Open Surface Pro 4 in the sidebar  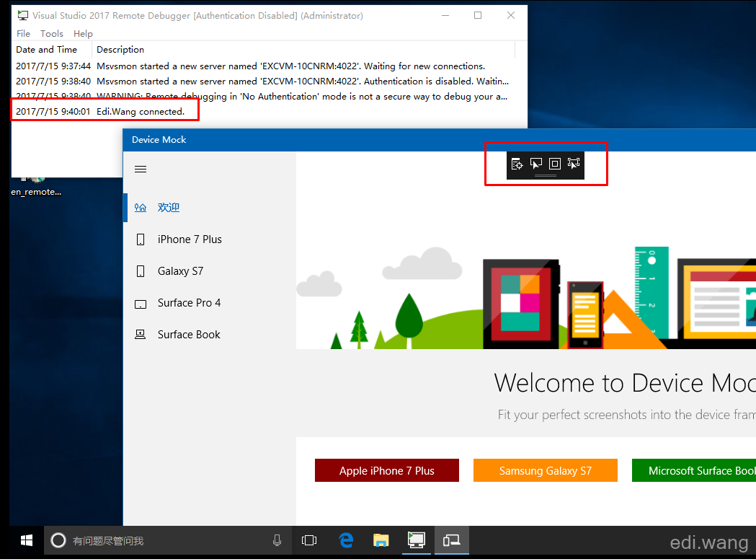[x=209, y=303]
